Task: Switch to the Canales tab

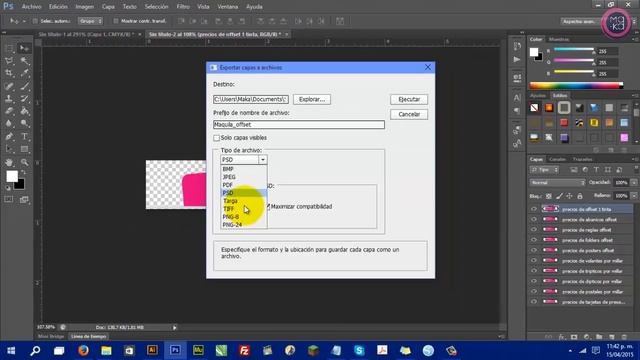Action: coord(557,159)
